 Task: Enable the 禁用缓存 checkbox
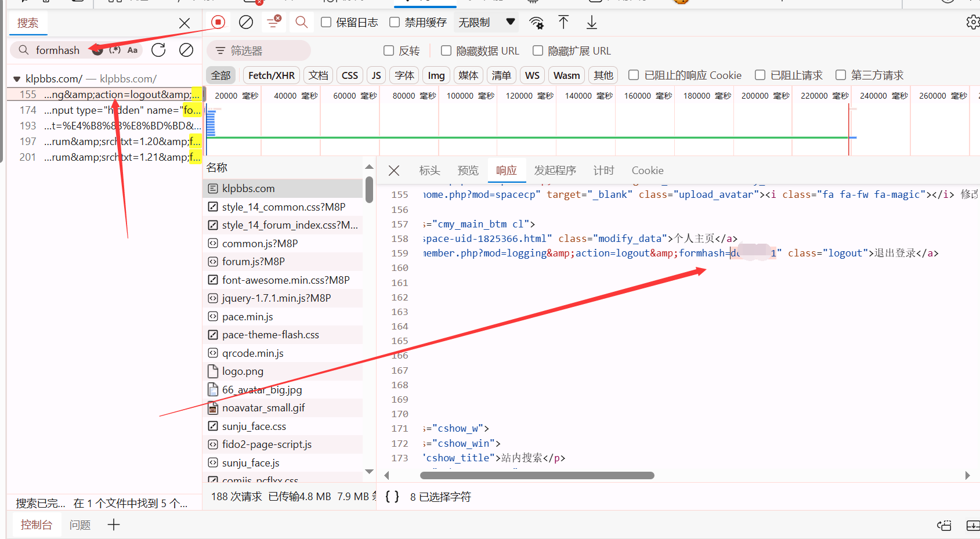395,22
